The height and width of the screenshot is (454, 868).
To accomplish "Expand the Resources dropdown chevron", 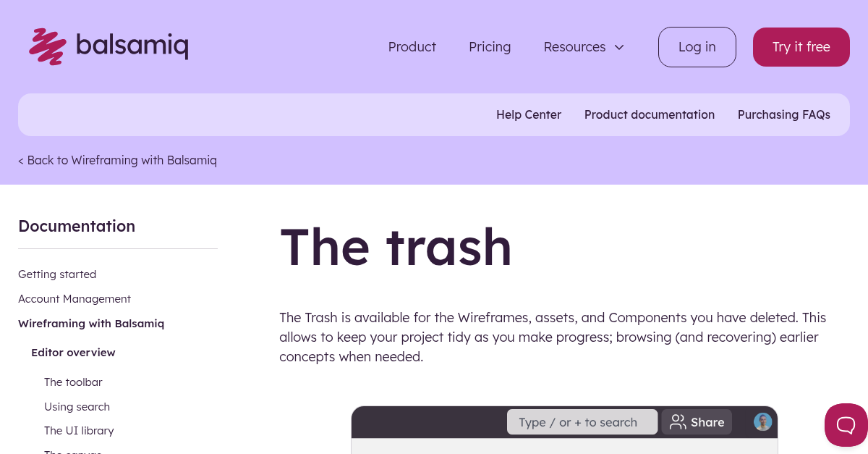I will click(619, 47).
